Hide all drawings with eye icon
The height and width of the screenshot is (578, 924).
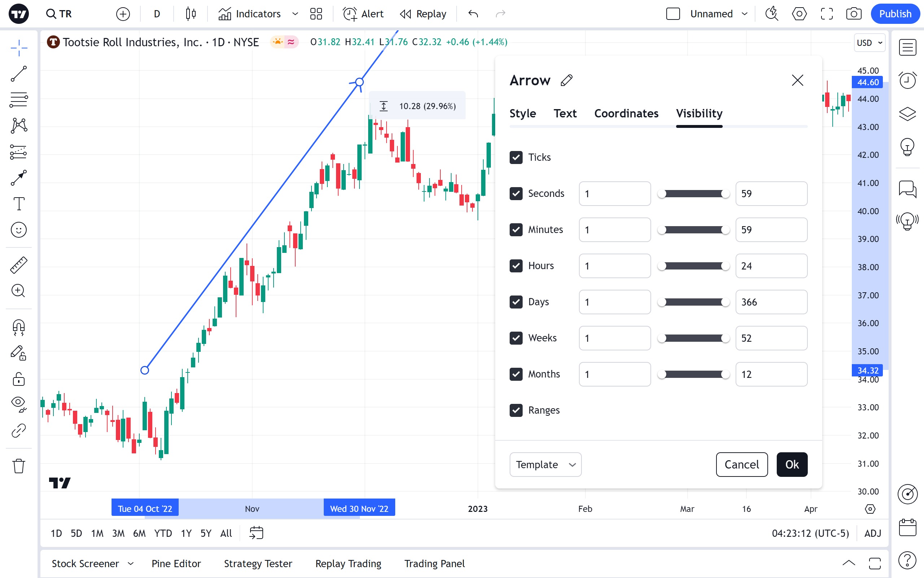(19, 404)
